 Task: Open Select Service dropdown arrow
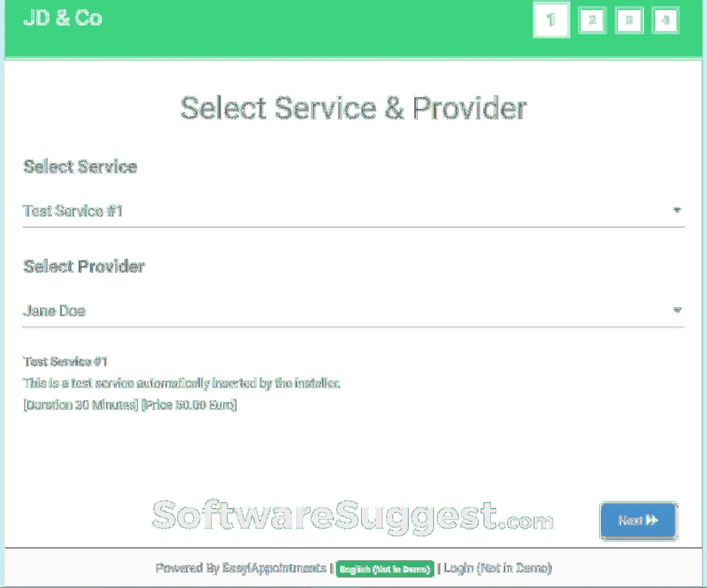[677, 210]
